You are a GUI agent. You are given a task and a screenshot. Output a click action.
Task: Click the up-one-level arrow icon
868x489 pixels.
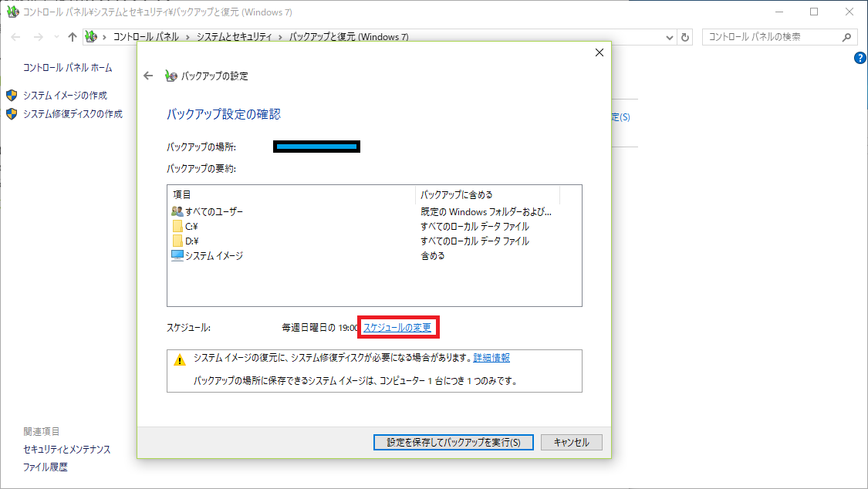(x=72, y=36)
